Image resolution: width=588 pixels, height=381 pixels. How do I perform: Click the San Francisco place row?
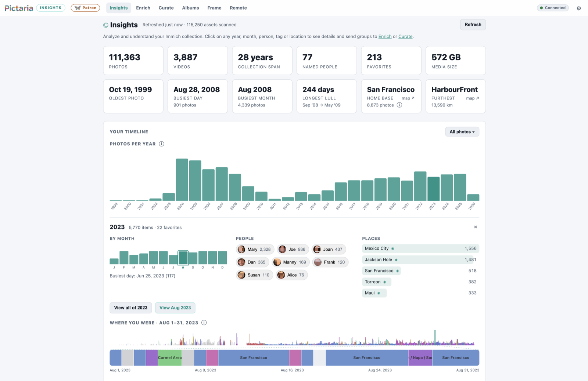click(420, 271)
